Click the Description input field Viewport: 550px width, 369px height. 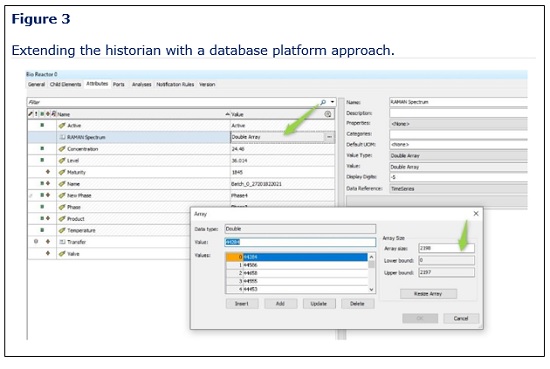click(458, 113)
